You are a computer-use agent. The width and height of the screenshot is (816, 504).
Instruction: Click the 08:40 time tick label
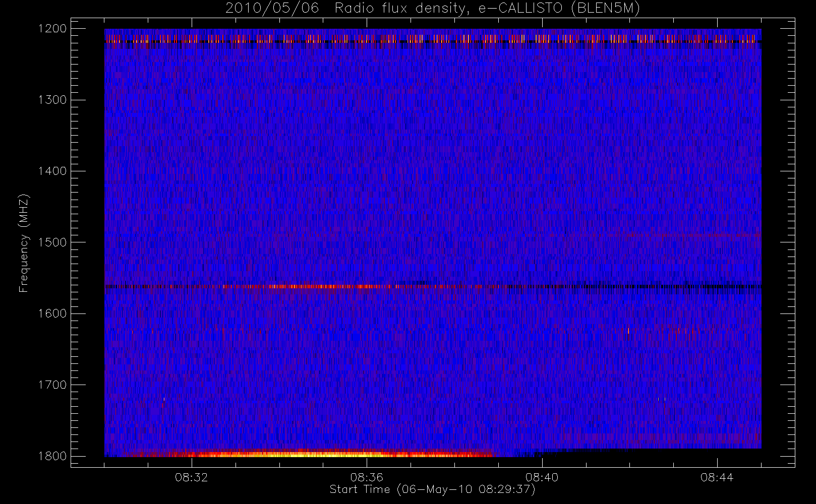(x=542, y=477)
